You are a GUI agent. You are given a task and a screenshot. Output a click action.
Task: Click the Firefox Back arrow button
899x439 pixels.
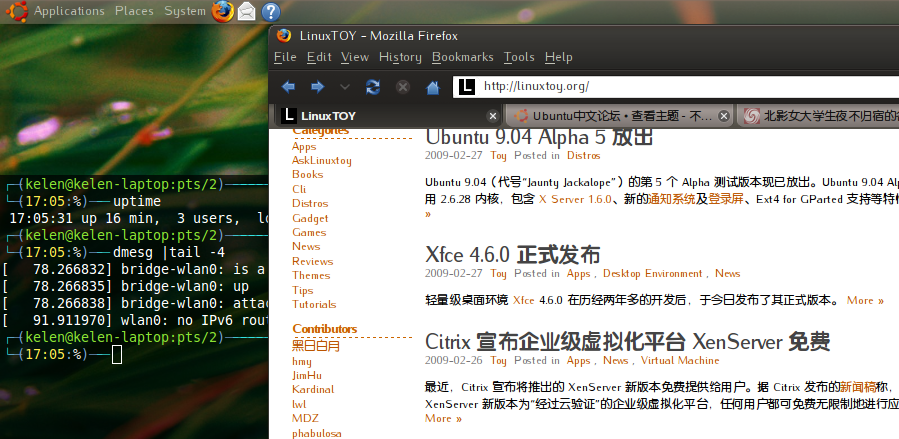point(288,87)
